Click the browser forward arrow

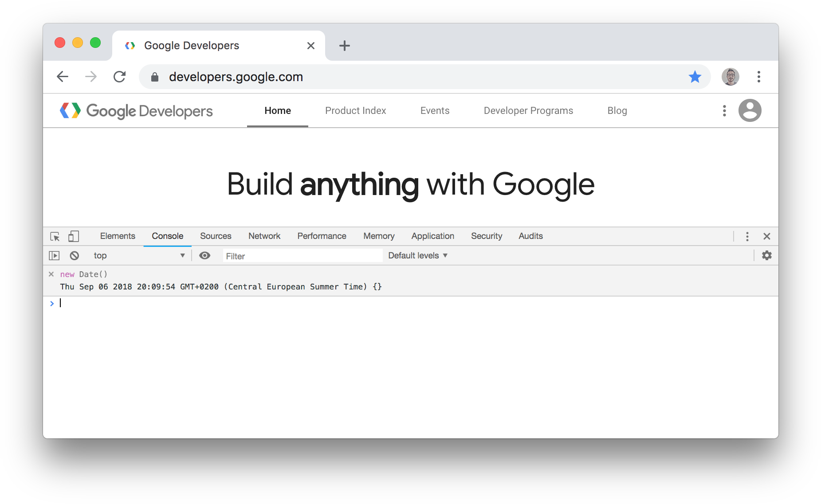pos(91,77)
